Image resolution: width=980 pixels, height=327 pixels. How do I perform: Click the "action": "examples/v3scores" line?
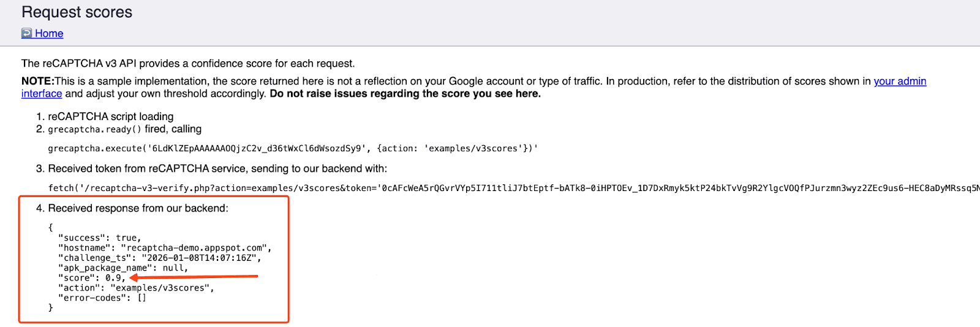[x=136, y=288]
